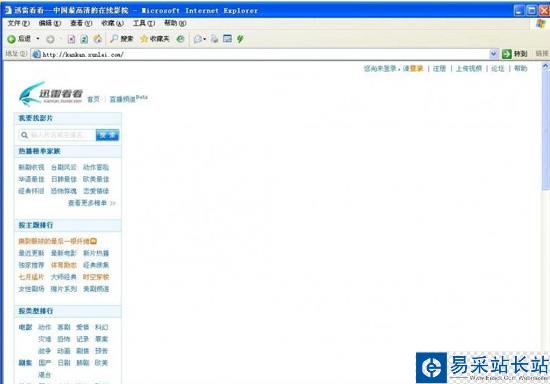Click the green Xunlei bird toolbar icon
Image resolution: width=550 pixels, height=384 pixels.
pos(240,39)
